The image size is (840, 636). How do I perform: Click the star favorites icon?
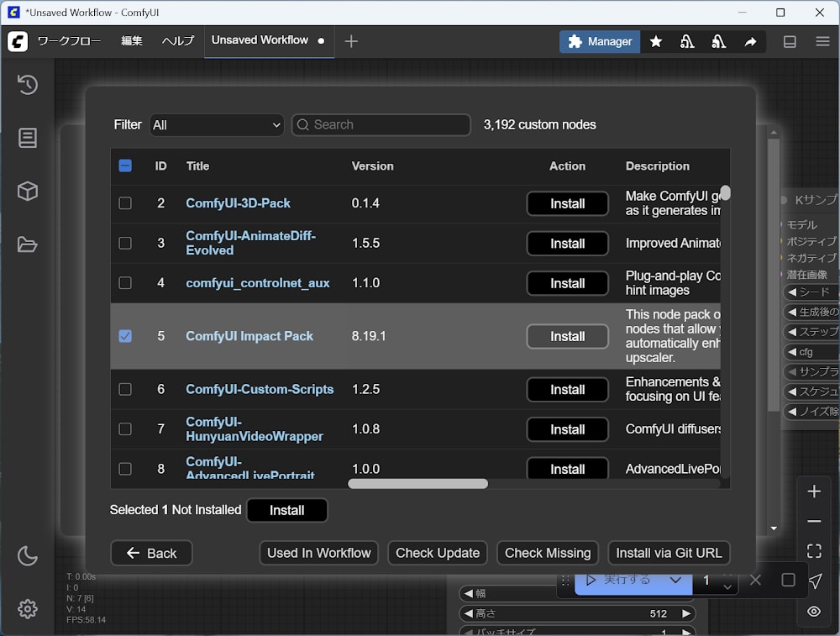click(656, 42)
